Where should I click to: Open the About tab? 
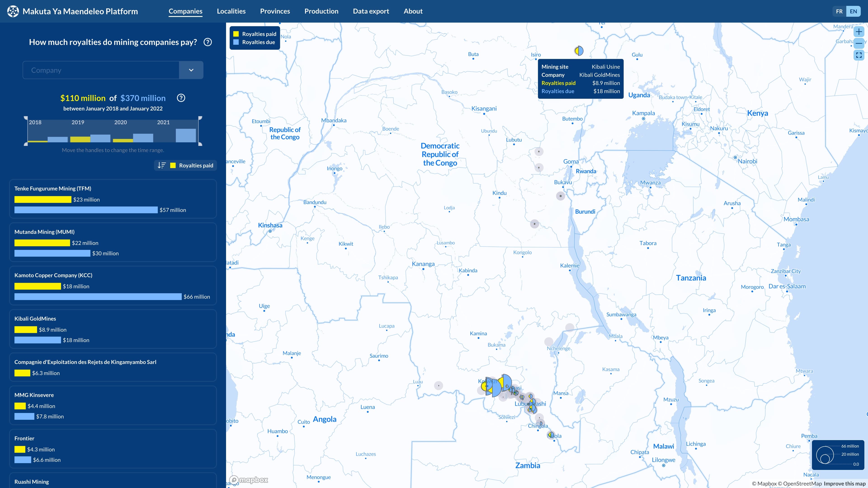point(413,11)
